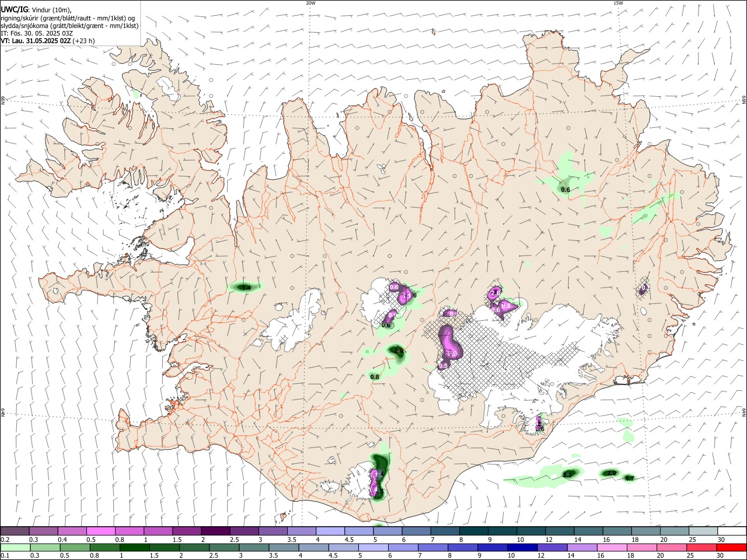Click the 'IT: Fös. 30. 05. 2025 03Z' line
Screen dimensions: 747x560
pyautogui.click(x=36, y=33)
